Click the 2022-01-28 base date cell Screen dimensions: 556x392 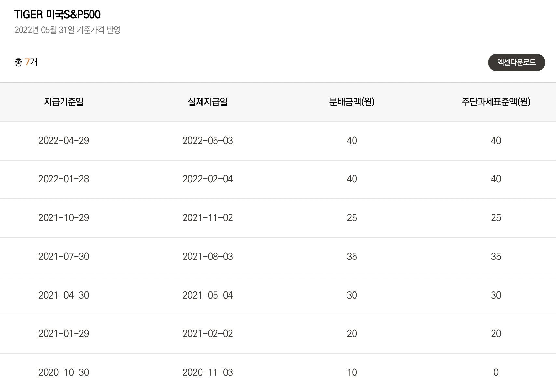[x=64, y=179]
